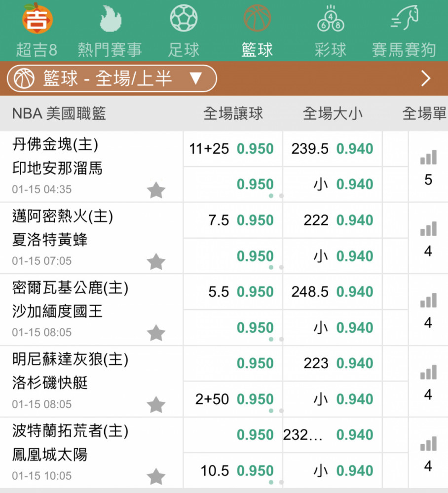Bet 丹佛金塊 handicap 11+25 at 0.950
The width and height of the screenshot is (448, 493).
pyautogui.click(x=233, y=149)
